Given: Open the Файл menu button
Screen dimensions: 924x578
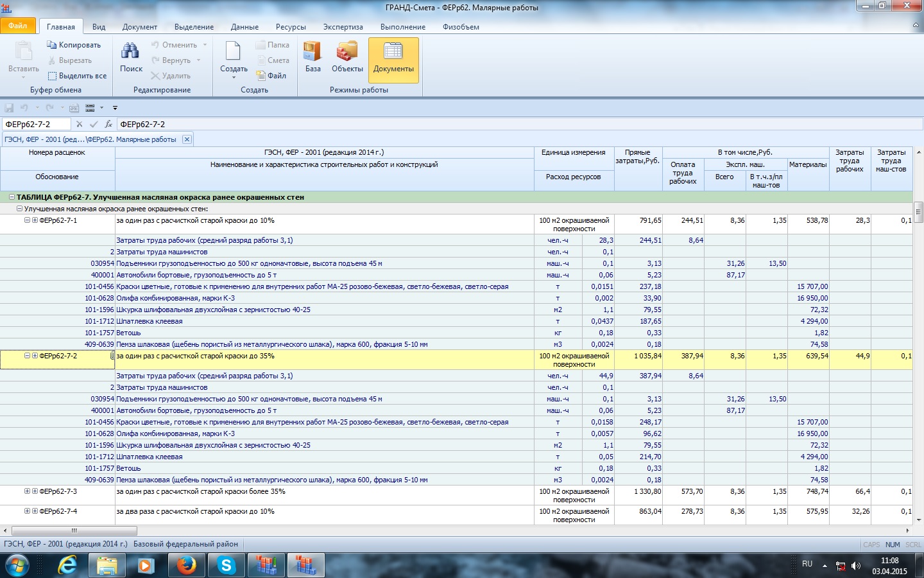Looking at the screenshot, I should point(18,26).
